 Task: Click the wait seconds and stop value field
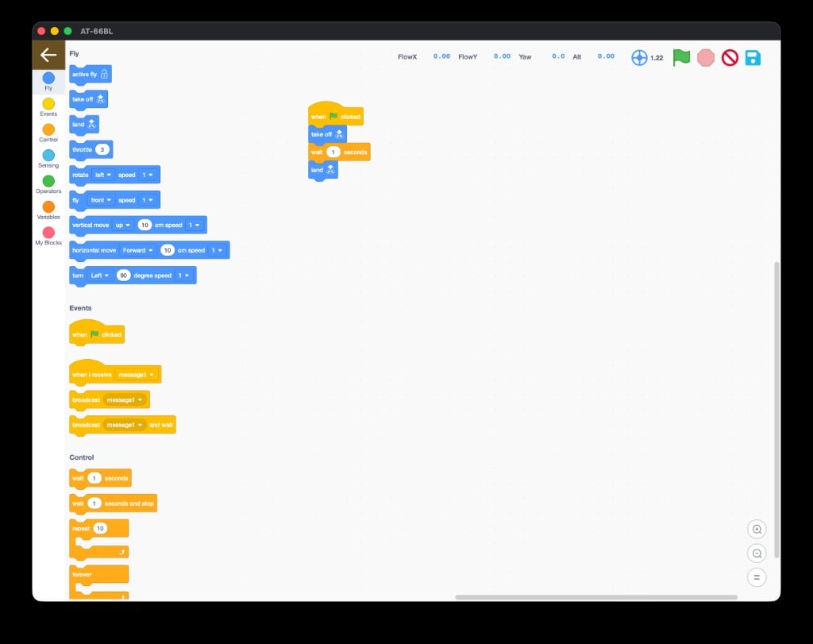94,503
